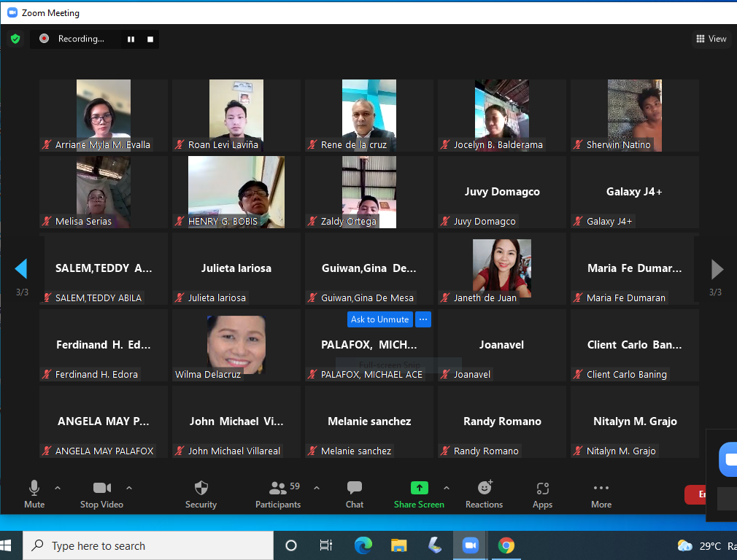Stop Video camera toggle
The height and width of the screenshot is (560, 737).
point(101,489)
